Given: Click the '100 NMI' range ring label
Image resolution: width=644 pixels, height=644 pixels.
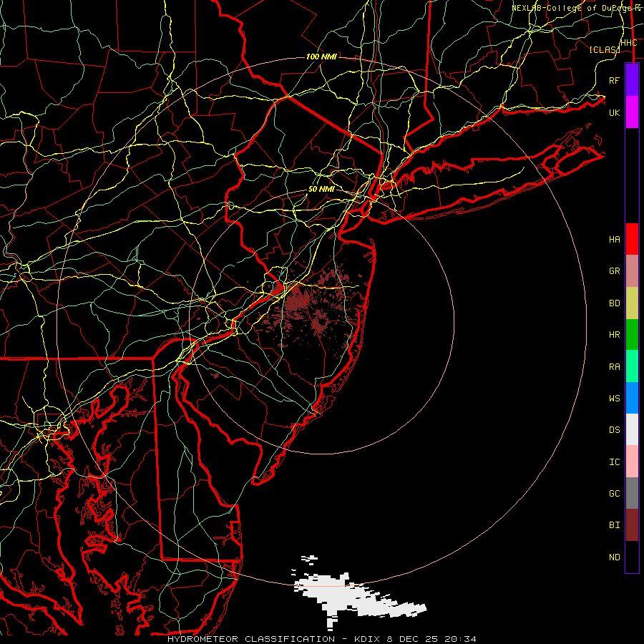Looking at the screenshot, I should [321, 57].
